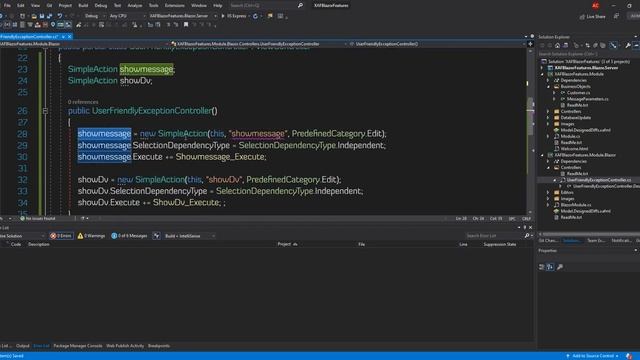Switch to the Web Publish Activity tab
This screenshot has height=360, width=640.
click(125, 346)
